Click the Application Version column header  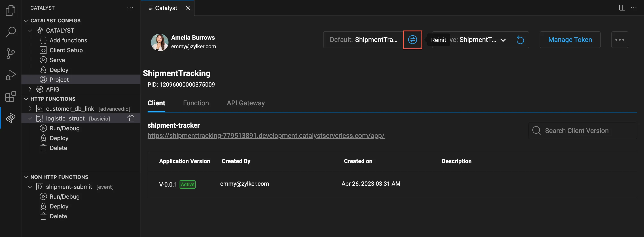[184, 161]
